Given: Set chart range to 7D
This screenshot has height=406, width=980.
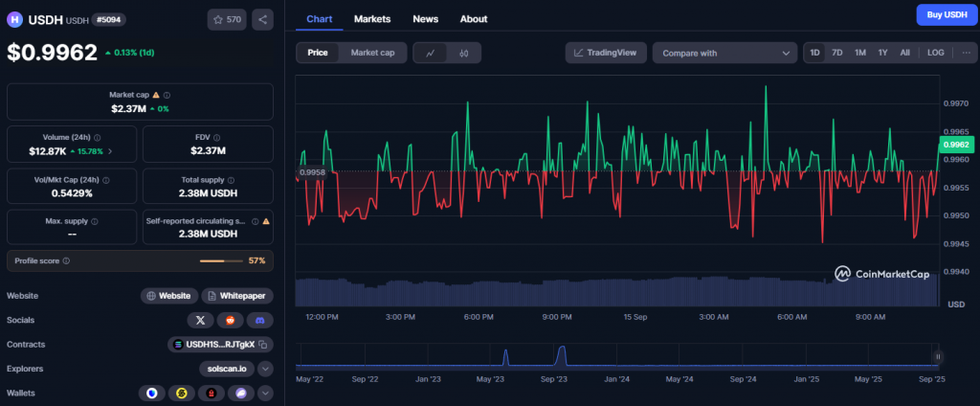Looking at the screenshot, I should pos(836,53).
